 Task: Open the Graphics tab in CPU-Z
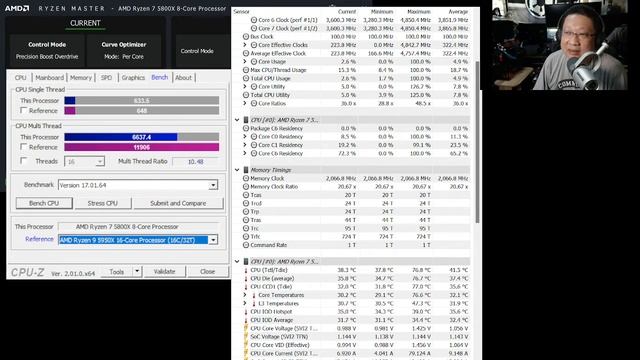pyautogui.click(x=133, y=78)
